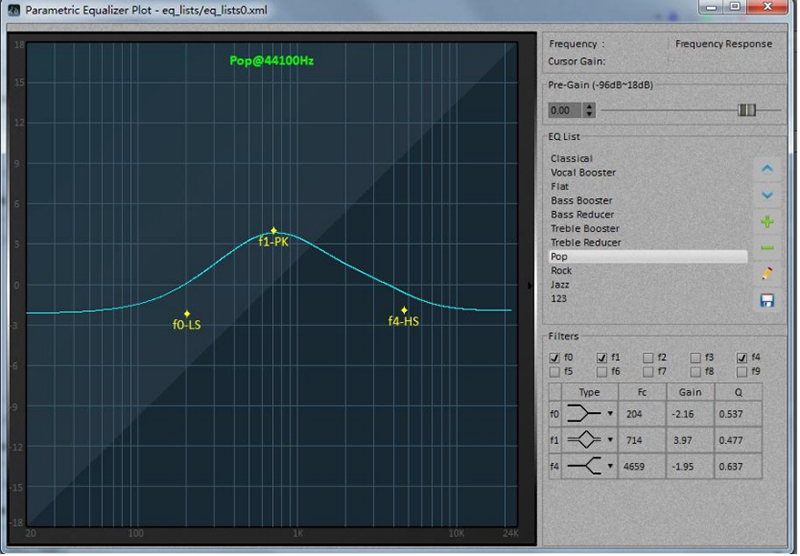Choose the Jazz preset from the EQ list
Image resolution: width=800 pixels, height=556 pixels.
560,285
